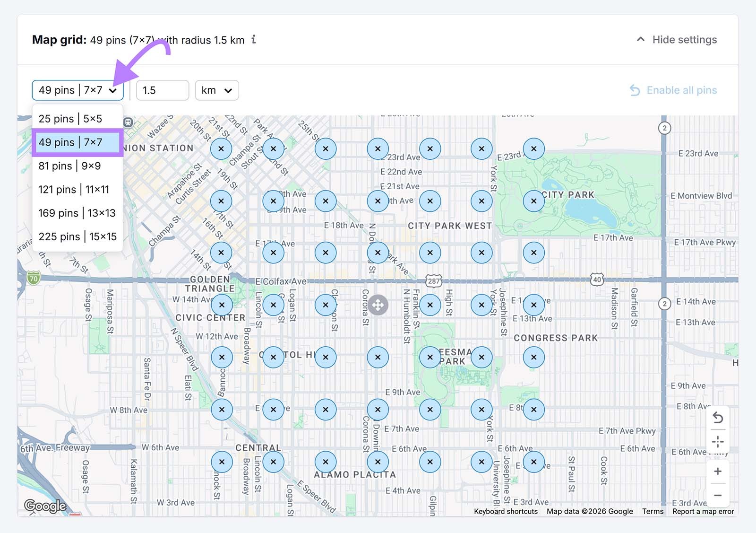
Task: Click the Google logo on the map
Action: pyautogui.click(x=46, y=506)
